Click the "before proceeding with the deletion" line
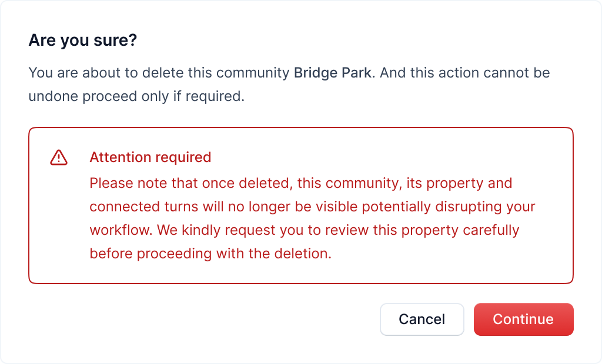Viewport: 602px width, 364px height. point(210,254)
